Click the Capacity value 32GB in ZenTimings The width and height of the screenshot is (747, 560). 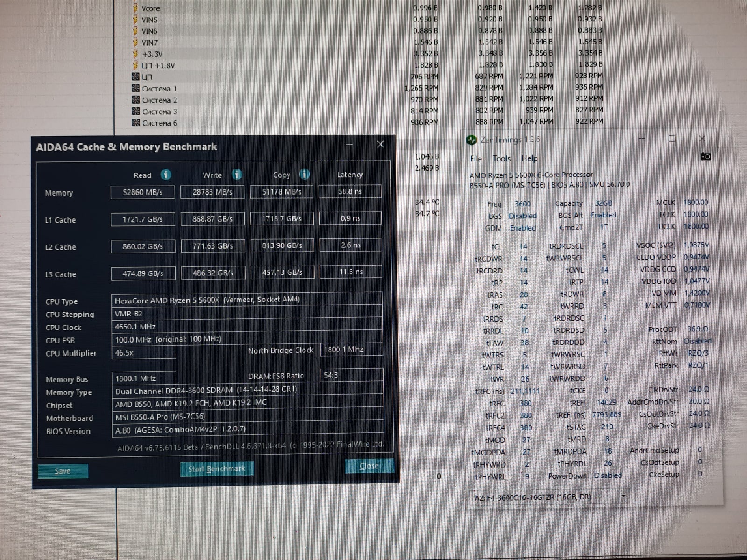click(604, 203)
